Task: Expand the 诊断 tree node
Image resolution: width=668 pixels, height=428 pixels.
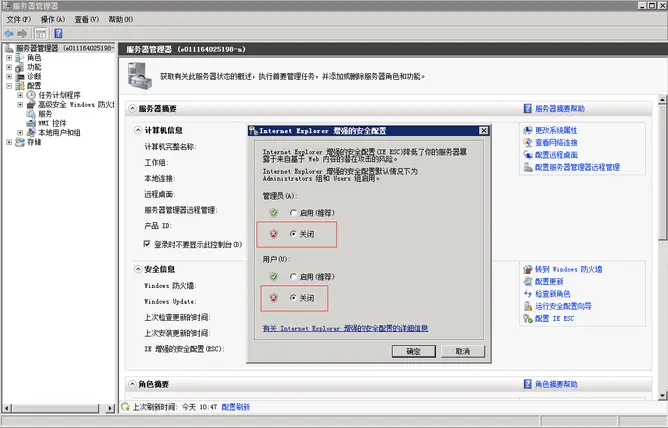Action: (9, 77)
